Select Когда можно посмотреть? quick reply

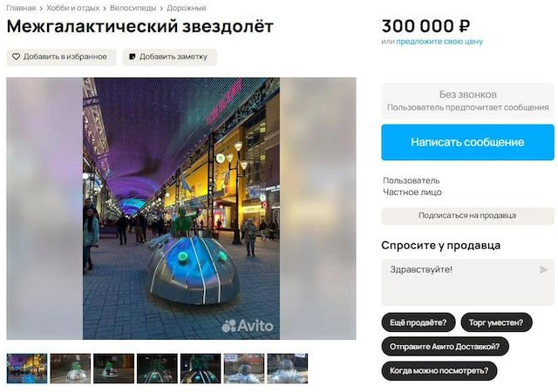coord(439,370)
